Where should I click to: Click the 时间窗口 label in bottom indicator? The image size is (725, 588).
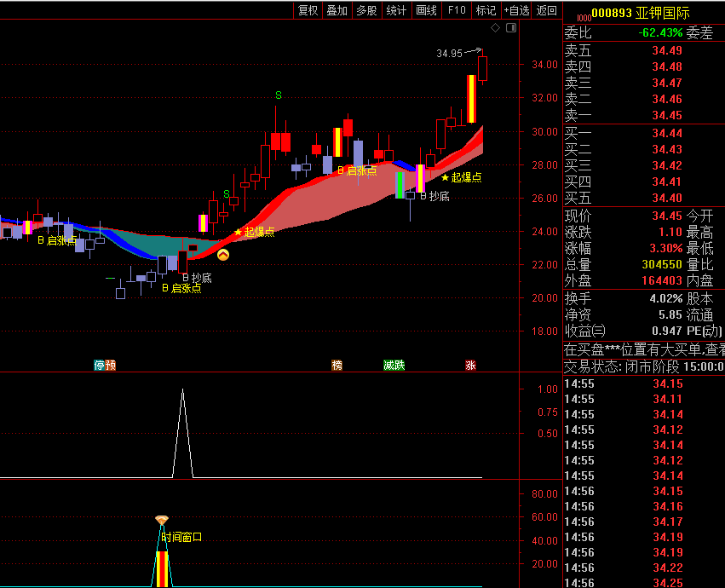181,537
